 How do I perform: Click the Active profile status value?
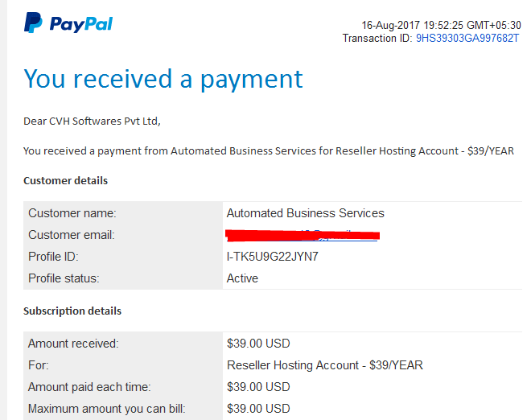242,278
